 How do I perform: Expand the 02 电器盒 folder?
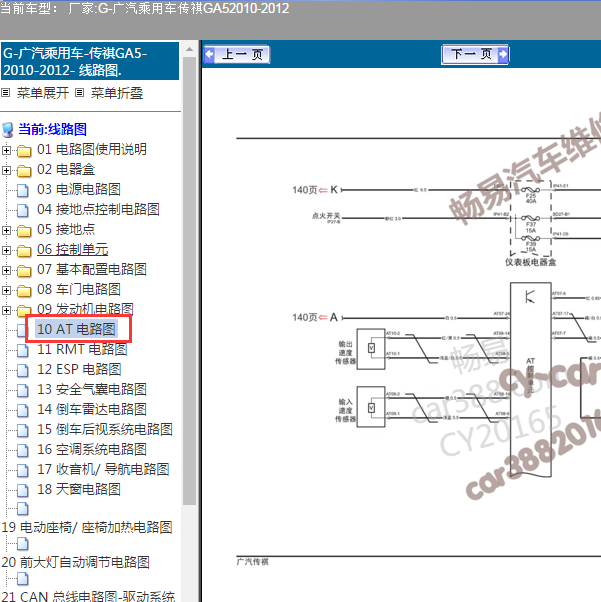coord(6,170)
